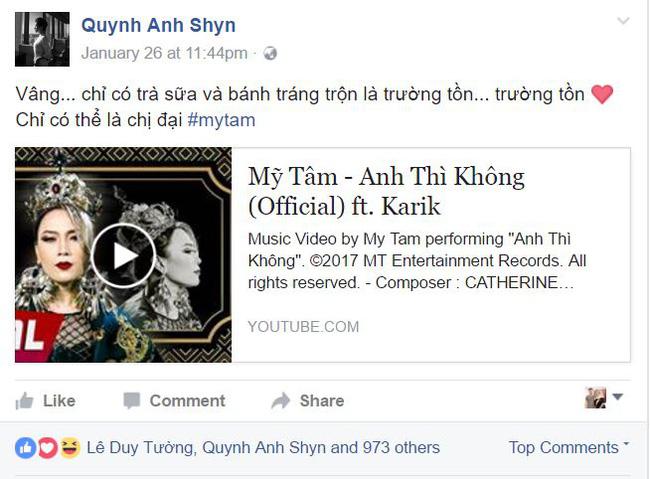Open the acting-as profile selector dropdown
Viewport: 650px width, 479px height.
[x=604, y=398]
